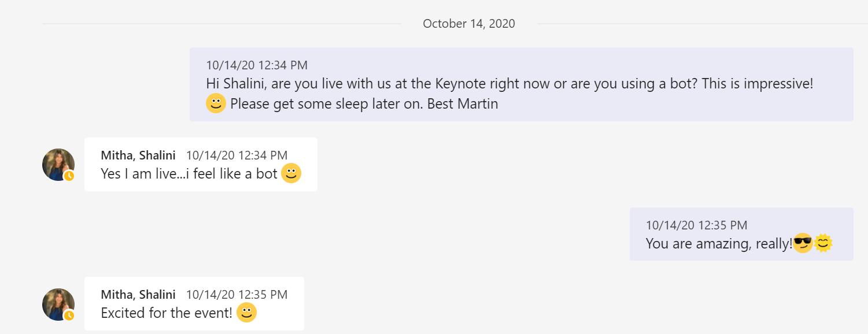The width and height of the screenshot is (868, 334).
Task: Click the 12:35 PM timestamp above "You are amazing"
Action: point(696,225)
